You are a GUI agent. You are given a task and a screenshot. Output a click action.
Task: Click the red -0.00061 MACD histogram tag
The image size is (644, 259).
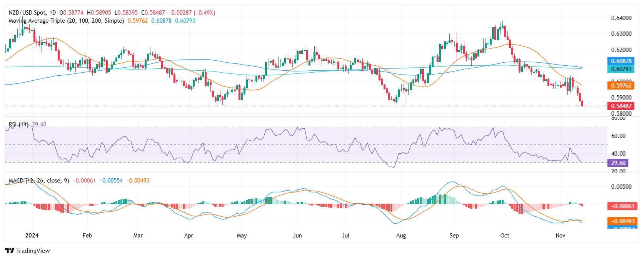click(621, 206)
